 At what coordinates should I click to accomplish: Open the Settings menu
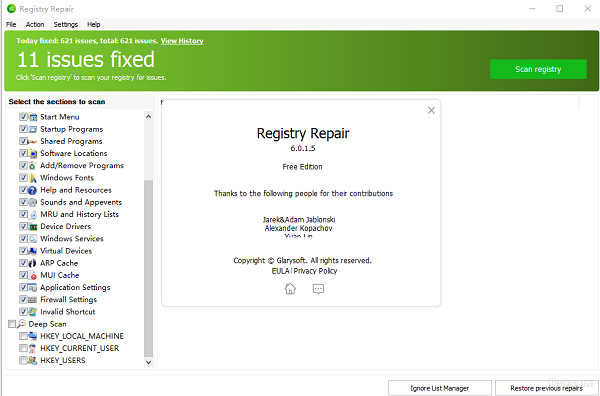click(65, 24)
